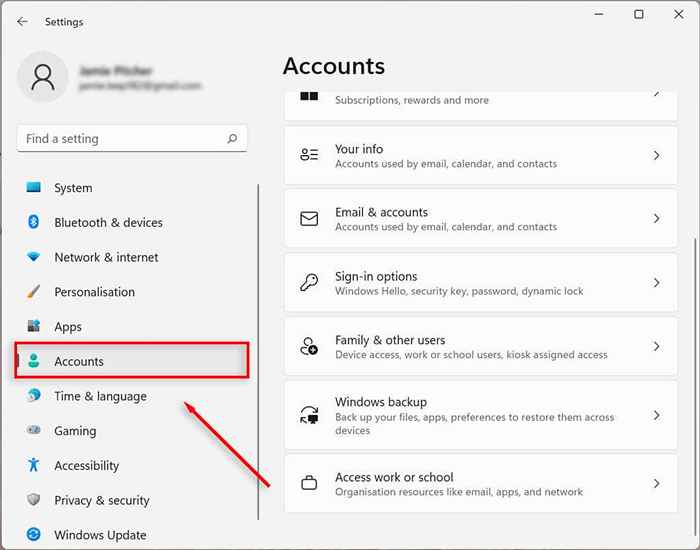Open Time & language settings
Viewport: 700px width, 550px height.
point(132,396)
